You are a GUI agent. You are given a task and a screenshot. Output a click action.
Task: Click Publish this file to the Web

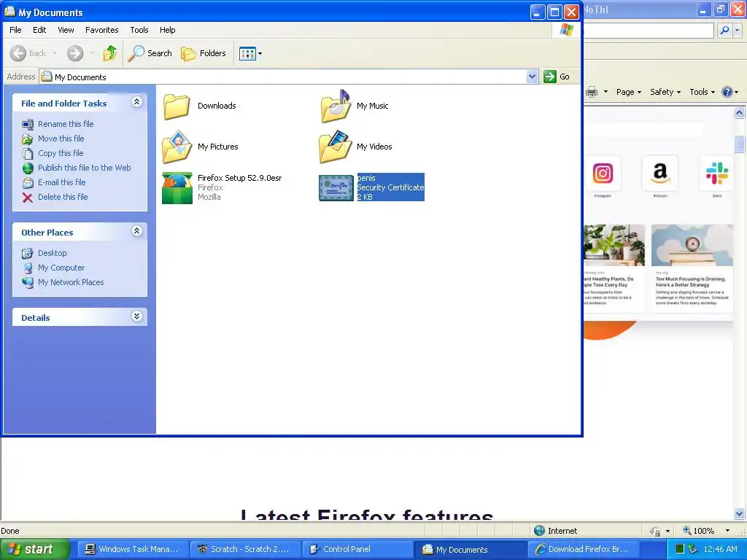(85, 168)
